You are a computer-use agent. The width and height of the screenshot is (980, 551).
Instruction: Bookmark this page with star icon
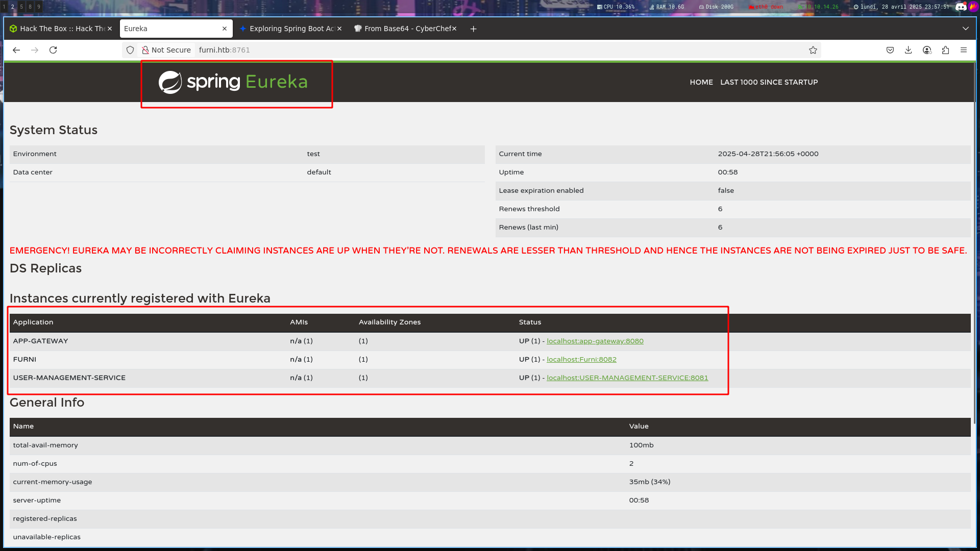813,50
